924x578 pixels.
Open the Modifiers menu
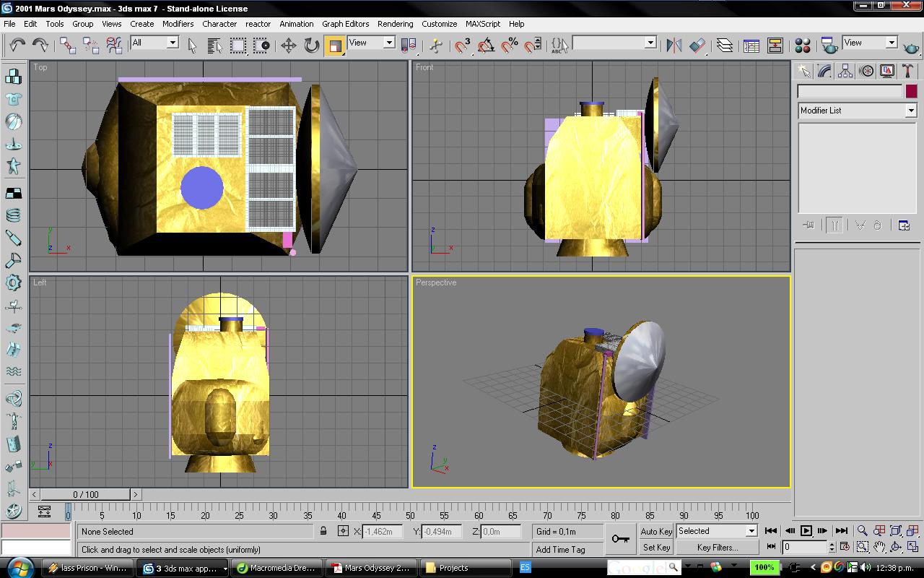(178, 24)
